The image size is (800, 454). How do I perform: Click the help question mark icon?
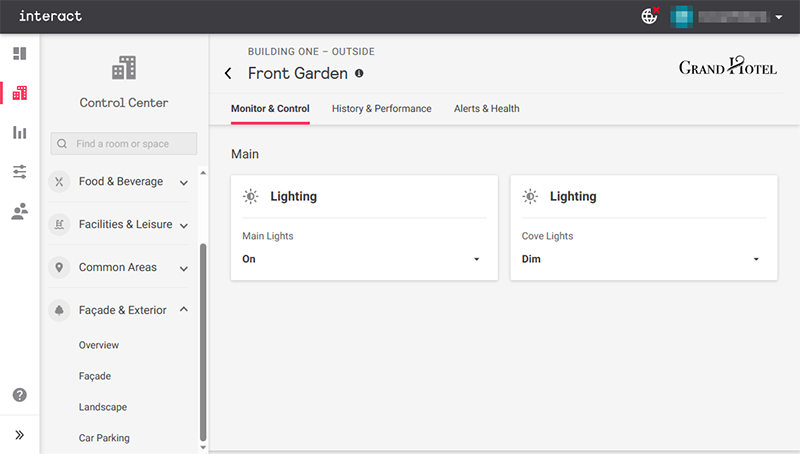click(x=19, y=395)
